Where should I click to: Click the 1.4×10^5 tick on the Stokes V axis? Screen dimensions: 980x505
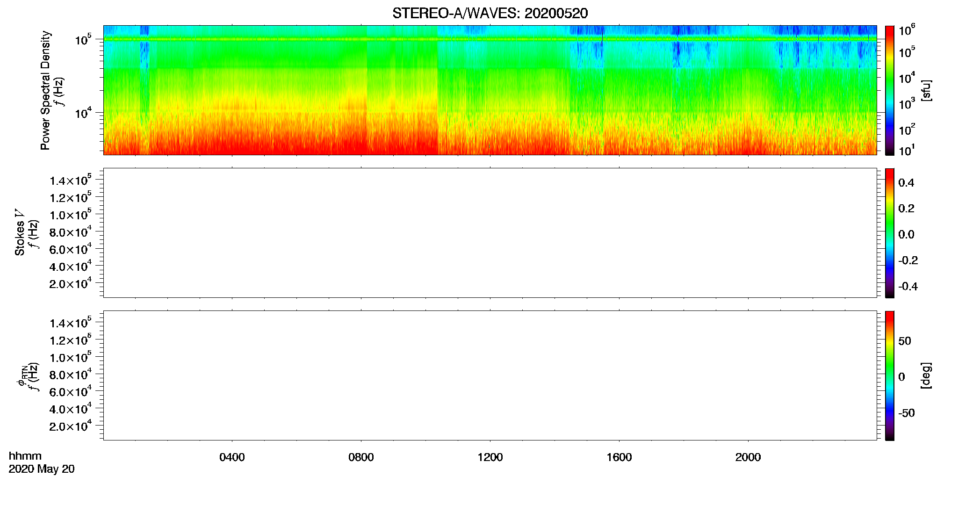pos(71,180)
